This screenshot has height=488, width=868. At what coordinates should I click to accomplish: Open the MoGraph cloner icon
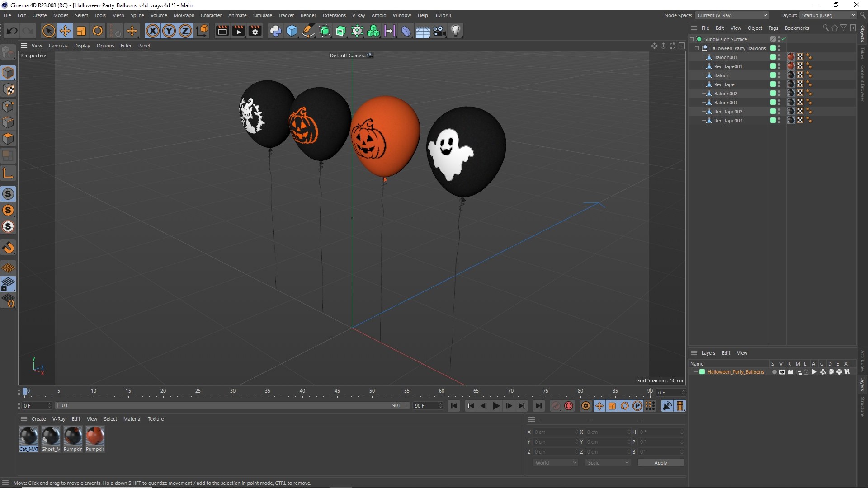pyautogui.click(x=373, y=31)
